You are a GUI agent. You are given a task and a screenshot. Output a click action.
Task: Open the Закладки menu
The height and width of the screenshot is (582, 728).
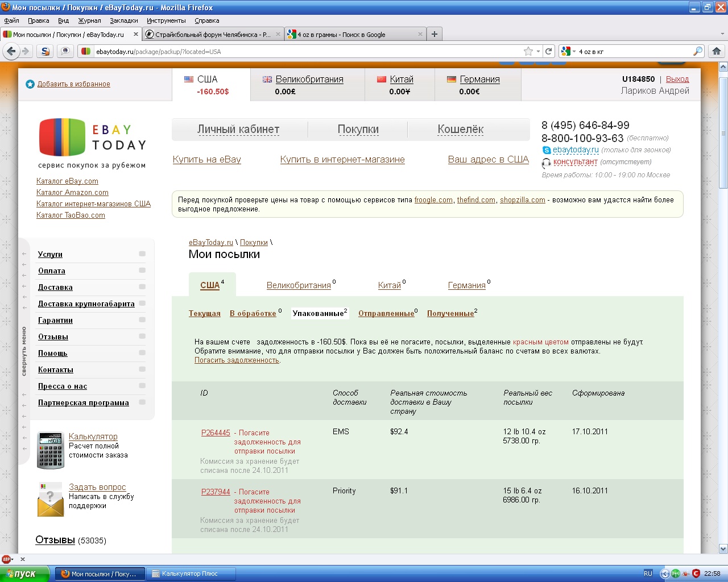coord(123,20)
